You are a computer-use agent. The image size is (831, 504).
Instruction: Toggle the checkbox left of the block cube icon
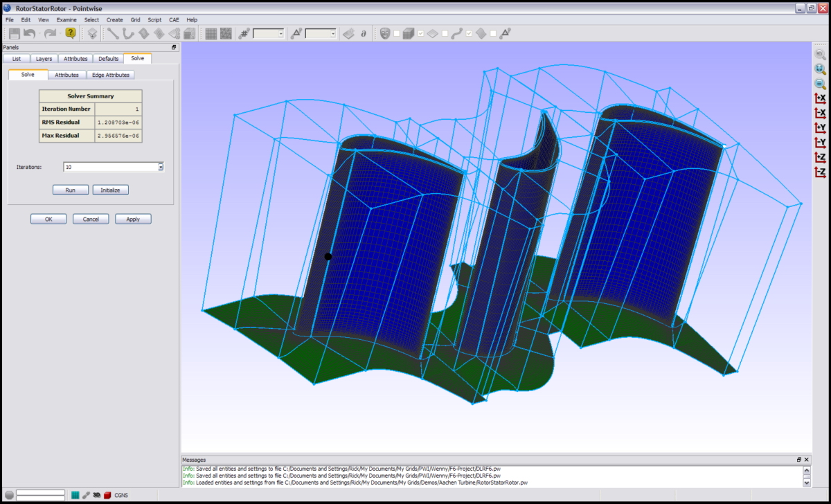tap(396, 33)
